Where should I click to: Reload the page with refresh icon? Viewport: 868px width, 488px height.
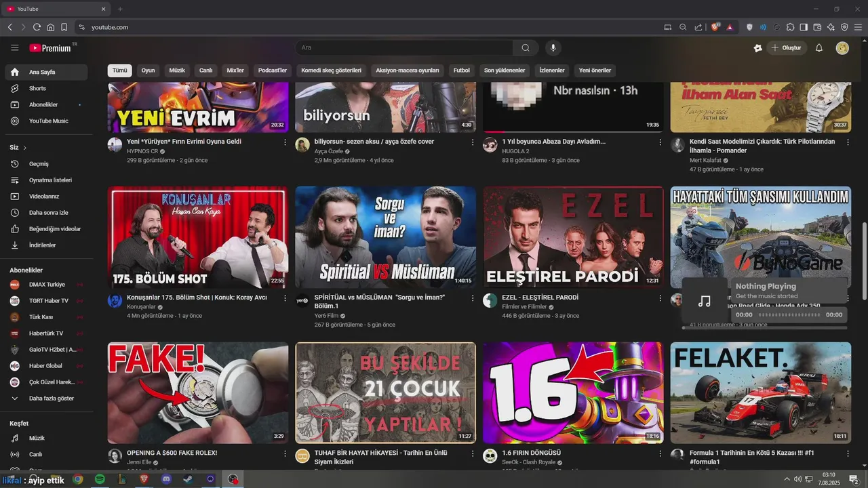(x=37, y=27)
